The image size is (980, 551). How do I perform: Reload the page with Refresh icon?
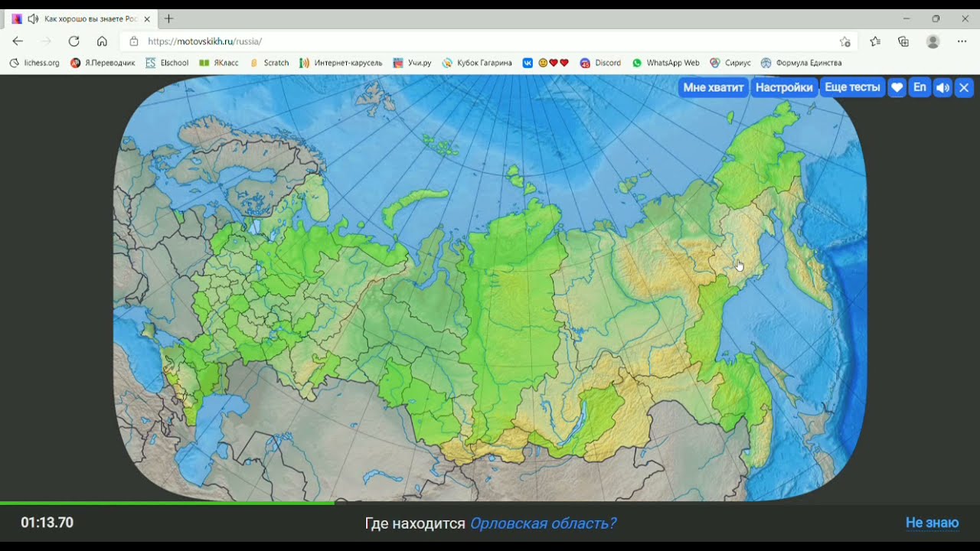[x=73, y=41]
